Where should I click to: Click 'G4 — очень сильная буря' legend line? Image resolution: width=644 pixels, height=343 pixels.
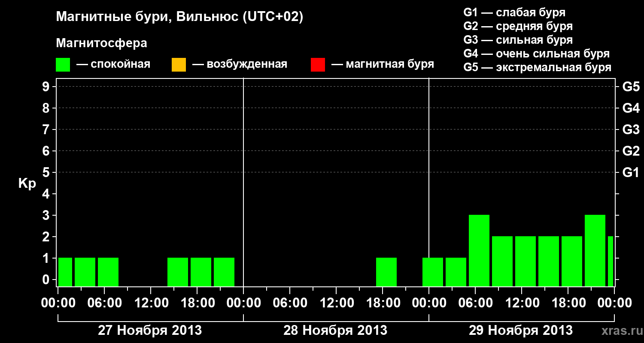(x=536, y=54)
